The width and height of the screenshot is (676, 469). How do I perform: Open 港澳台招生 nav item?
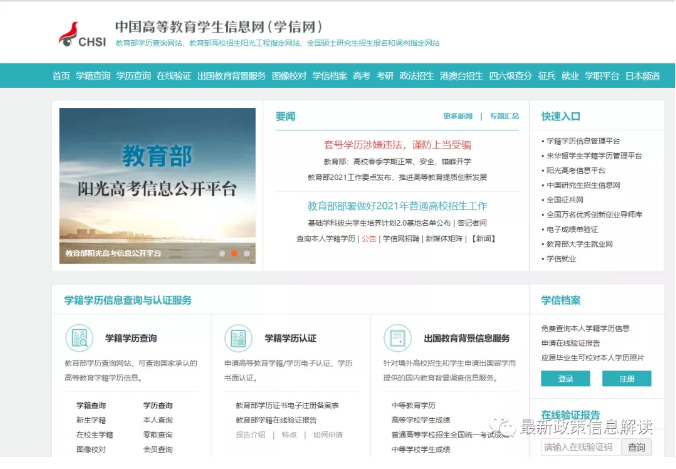point(461,76)
